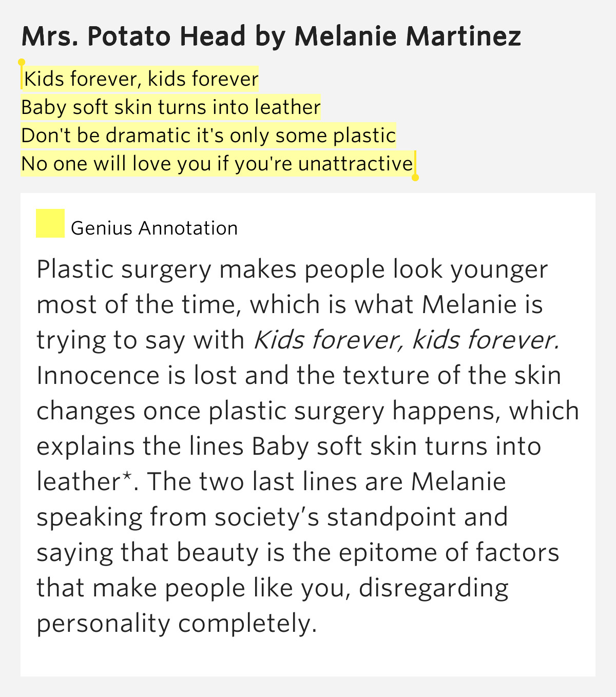This screenshot has width=616, height=697.
Task: Click the 'Genius Annotation' label
Action: click(154, 228)
